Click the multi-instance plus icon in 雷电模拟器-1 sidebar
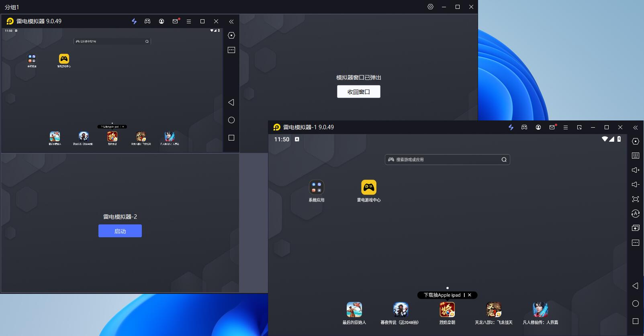 tap(635, 228)
